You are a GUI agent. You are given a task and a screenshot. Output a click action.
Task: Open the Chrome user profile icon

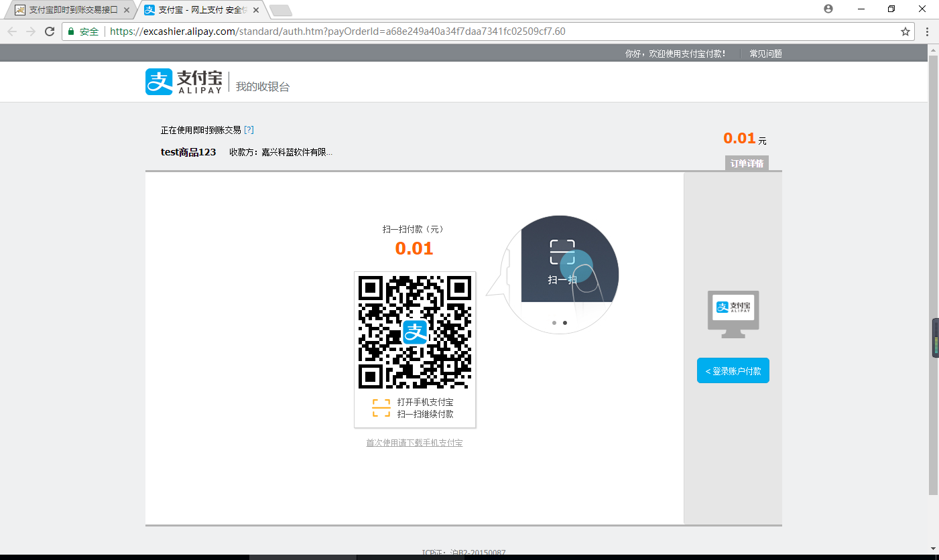pyautogui.click(x=828, y=9)
